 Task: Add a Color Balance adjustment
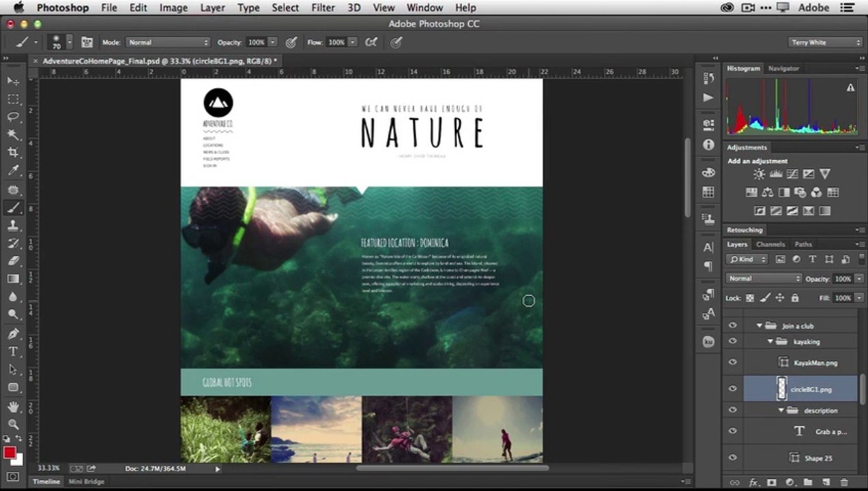tap(768, 192)
